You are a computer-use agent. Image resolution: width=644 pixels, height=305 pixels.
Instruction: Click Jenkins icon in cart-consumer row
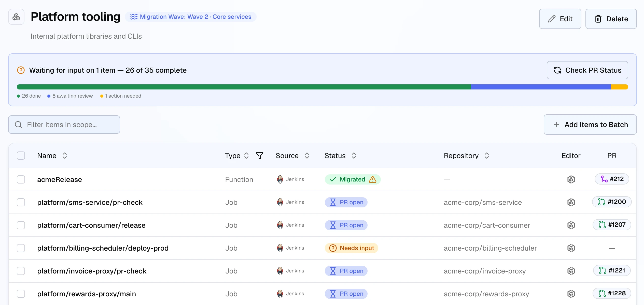pyautogui.click(x=280, y=225)
